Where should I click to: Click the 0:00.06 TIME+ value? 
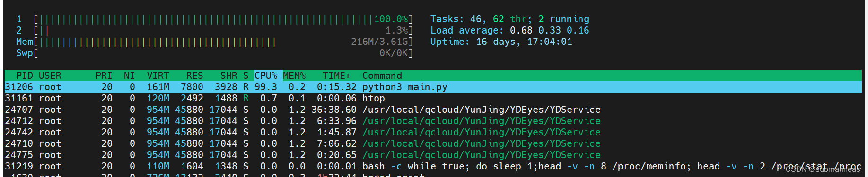(337, 98)
